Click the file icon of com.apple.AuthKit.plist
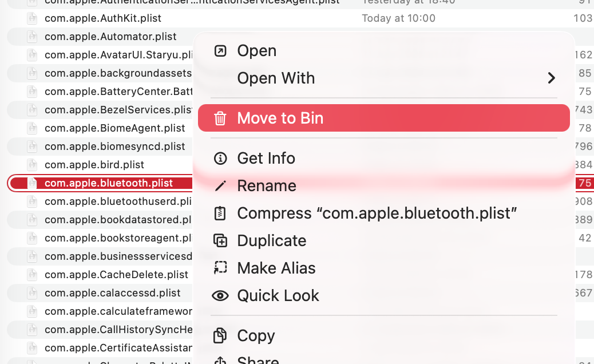Screen dimensions: 594x364 pyautogui.click(x=32, y=18)
